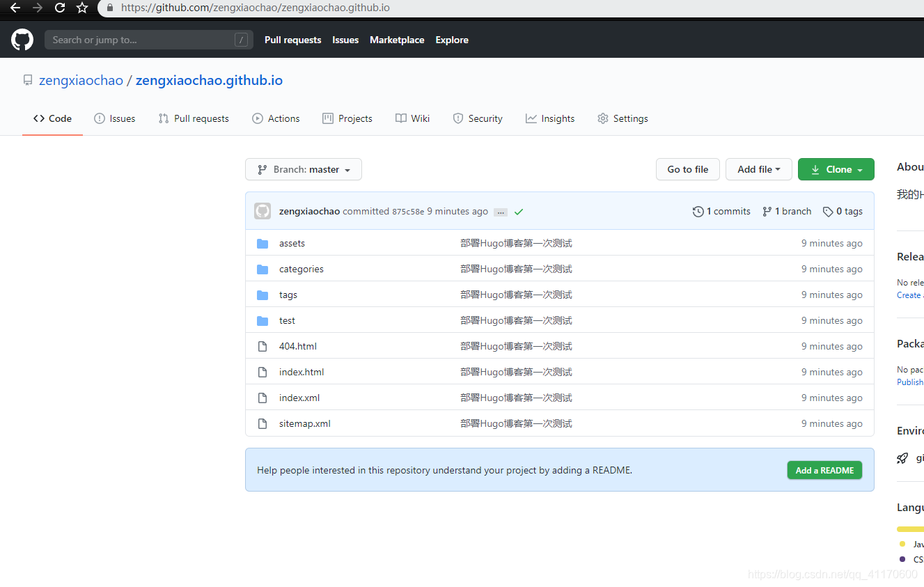924x587 pixels.
Task: Click the repository book icon beside zengxiaochao
Action: coord(28,81)
